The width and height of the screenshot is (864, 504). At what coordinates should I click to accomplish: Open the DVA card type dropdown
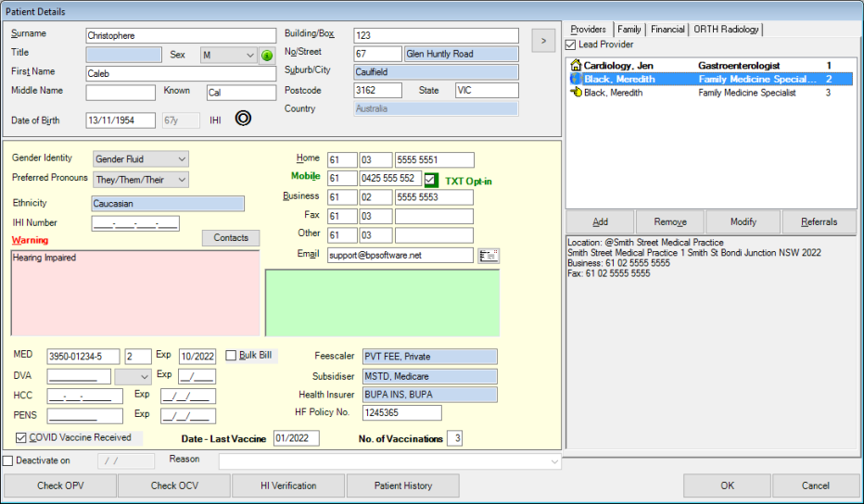[133, 377]
